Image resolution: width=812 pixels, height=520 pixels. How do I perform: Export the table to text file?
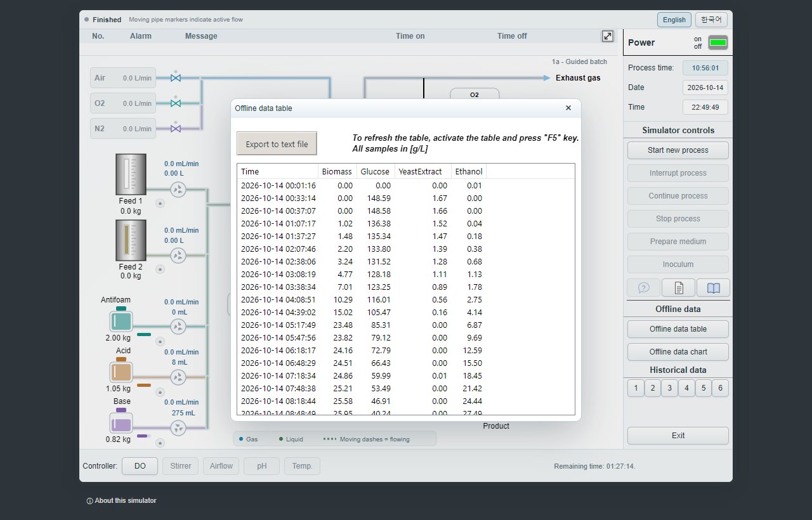pos(277,144)
